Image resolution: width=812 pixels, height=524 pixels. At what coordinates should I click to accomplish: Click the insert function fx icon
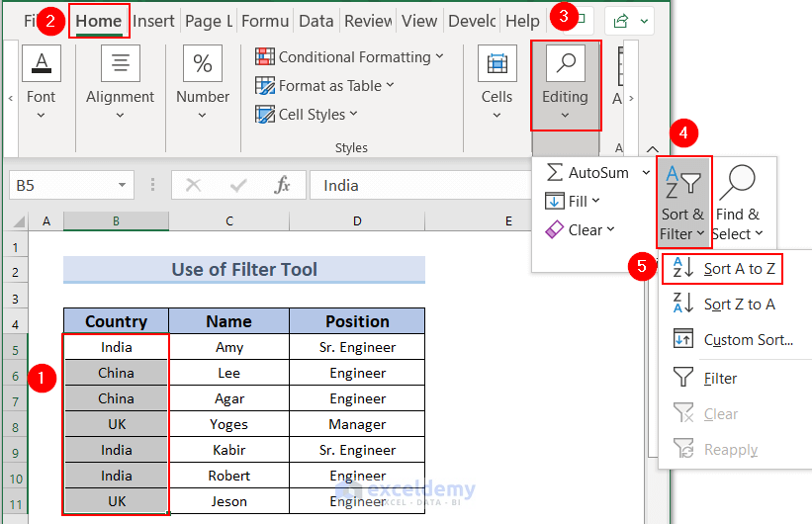[x=282, y=185]
